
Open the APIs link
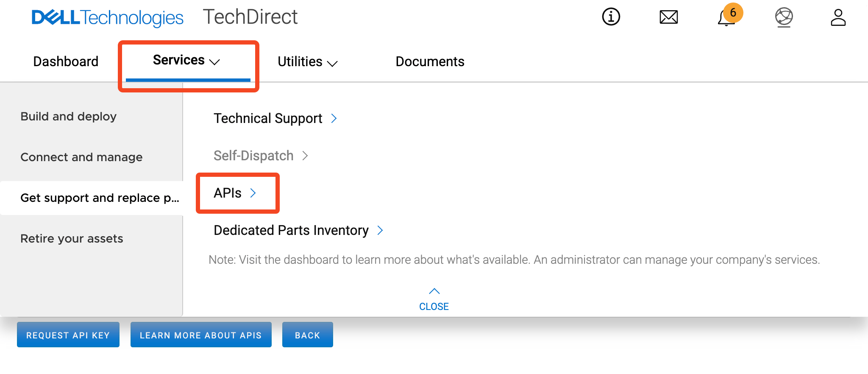pyautogui.click(x=228, y=193)
